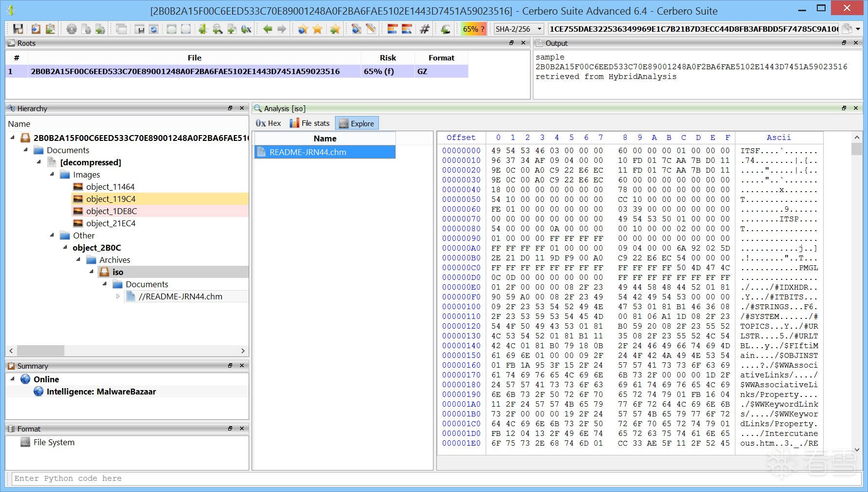Screen dimensions: 868x492
Task: Switch to the Hex view tab
Action: (x=269, y=123)
